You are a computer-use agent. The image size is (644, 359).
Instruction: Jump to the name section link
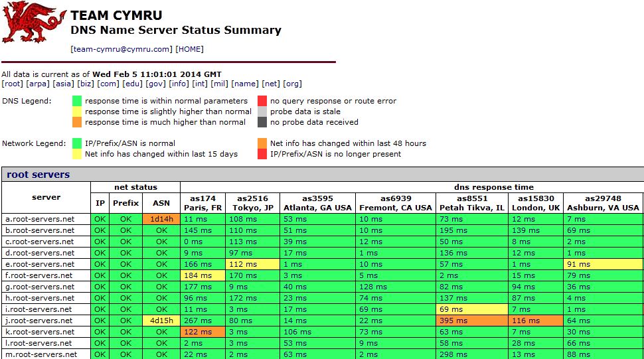click(x=245, y=84)
